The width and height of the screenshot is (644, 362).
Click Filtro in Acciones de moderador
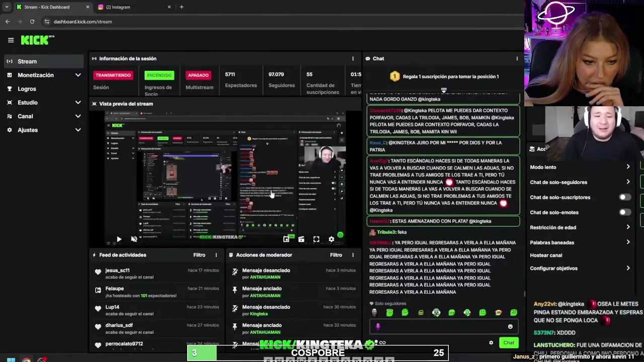[x=336, y=255]
